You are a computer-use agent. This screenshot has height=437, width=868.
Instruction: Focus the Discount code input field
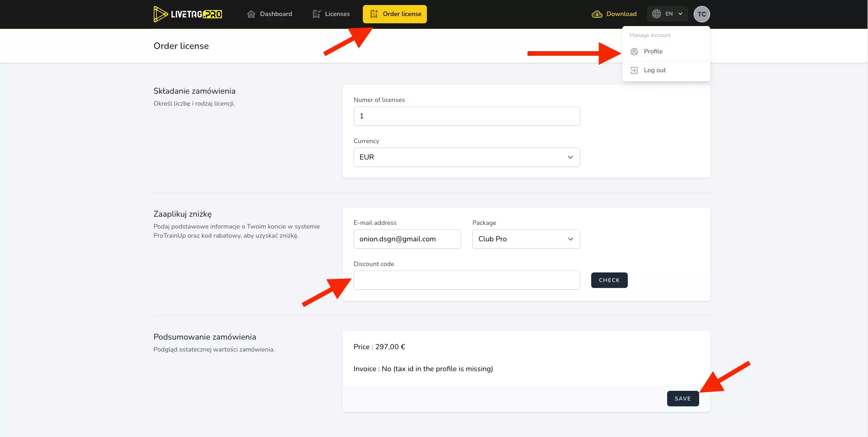point(466,280)
